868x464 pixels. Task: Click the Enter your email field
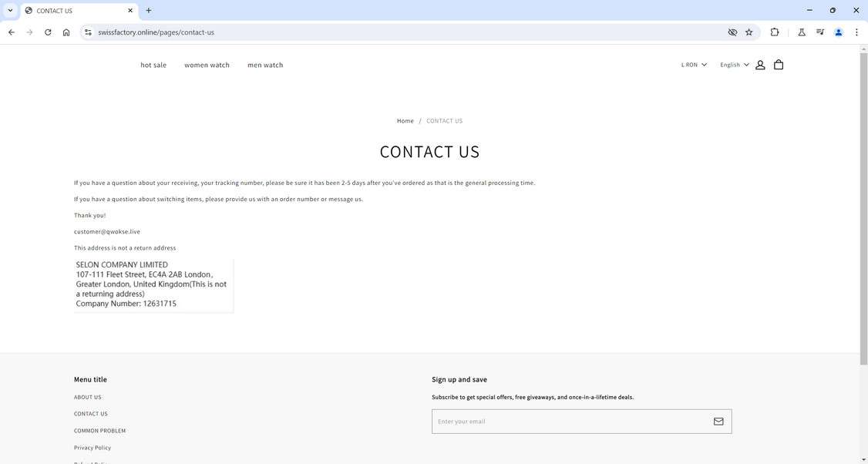[570, 422]
